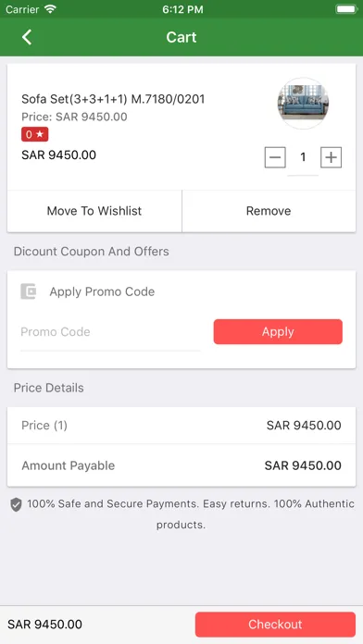The height and width of the screenshot is (644, 363).
Task: Click the Apply Promo Code label
Action: pos(103,292)
